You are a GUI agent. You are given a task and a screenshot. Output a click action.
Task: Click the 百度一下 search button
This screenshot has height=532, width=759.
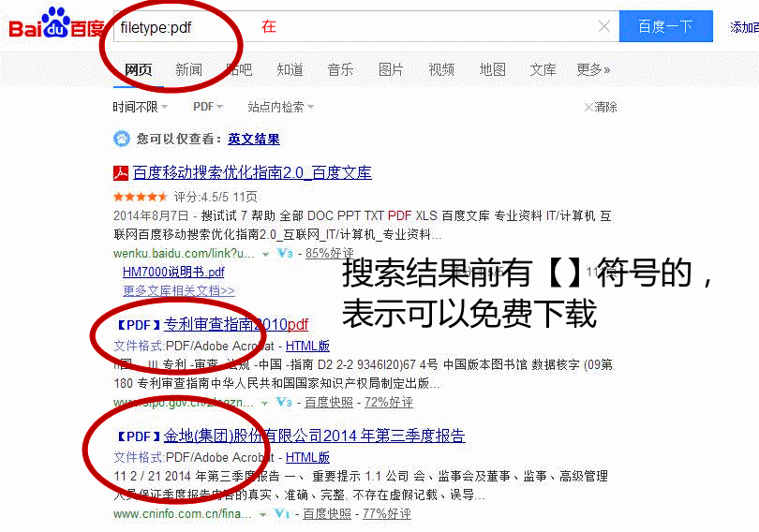(665, 26)
